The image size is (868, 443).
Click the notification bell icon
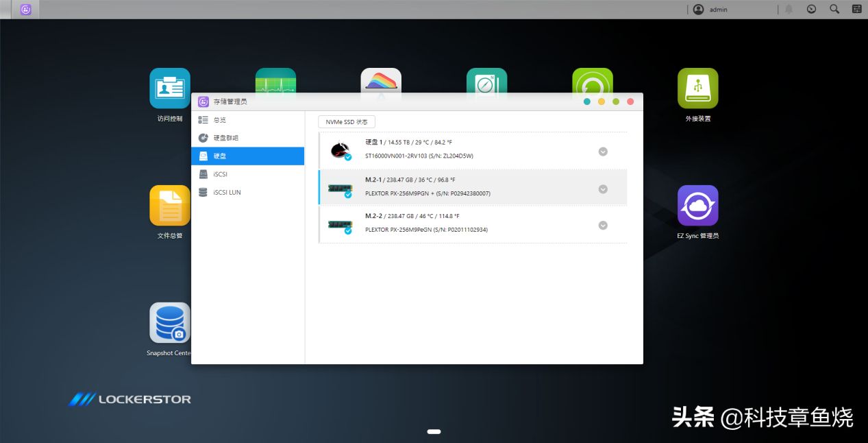789,10
